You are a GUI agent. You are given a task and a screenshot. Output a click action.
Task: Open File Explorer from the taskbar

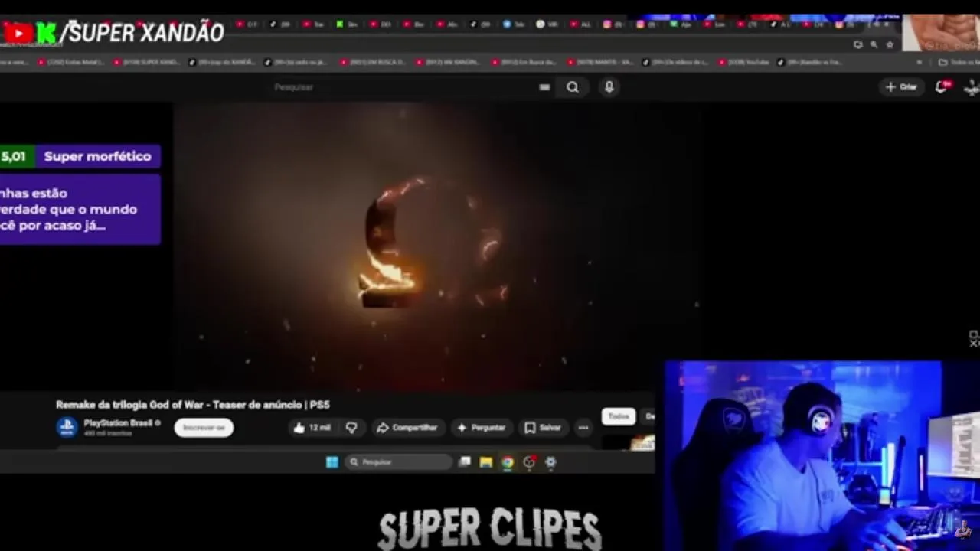pos(485,462)
